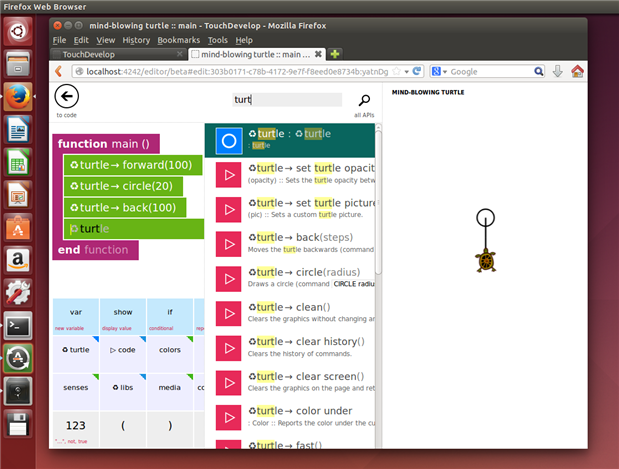Click the Google search input field

[x=491, y=71]
